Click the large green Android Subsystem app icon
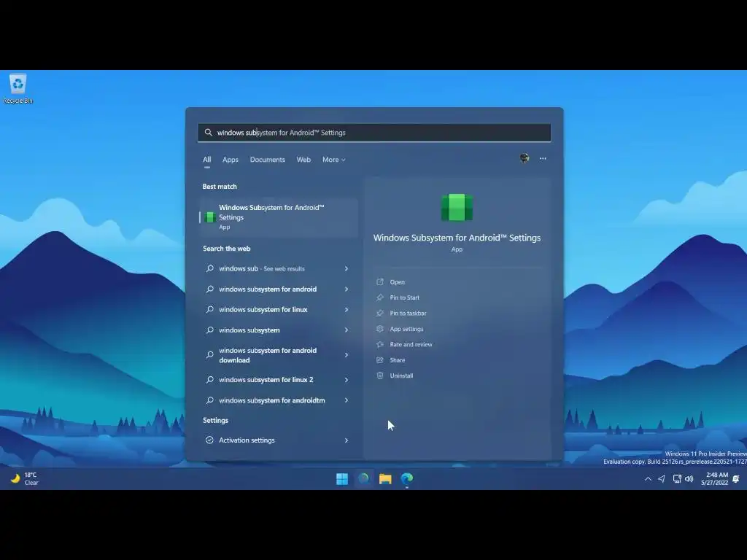The image size is (747, 560). [x=457, y=207]
